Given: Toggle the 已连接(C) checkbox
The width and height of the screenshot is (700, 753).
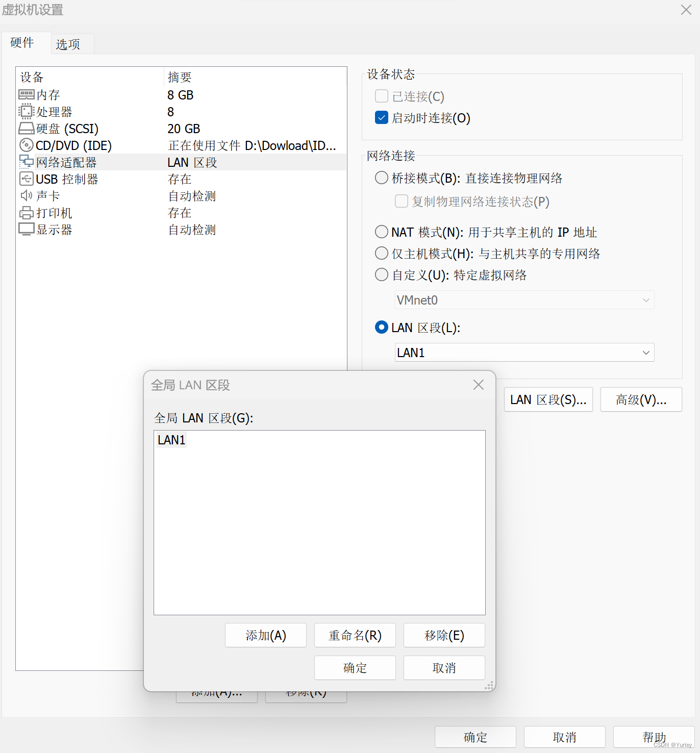Looking at the screenshot, I should [x=382, y=96].
